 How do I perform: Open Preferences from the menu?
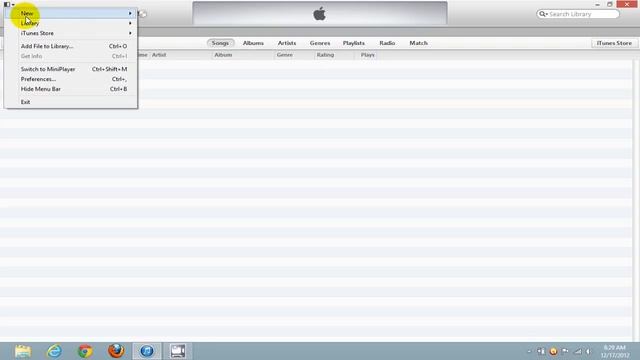pyautogui.click(x=71, y=79)
